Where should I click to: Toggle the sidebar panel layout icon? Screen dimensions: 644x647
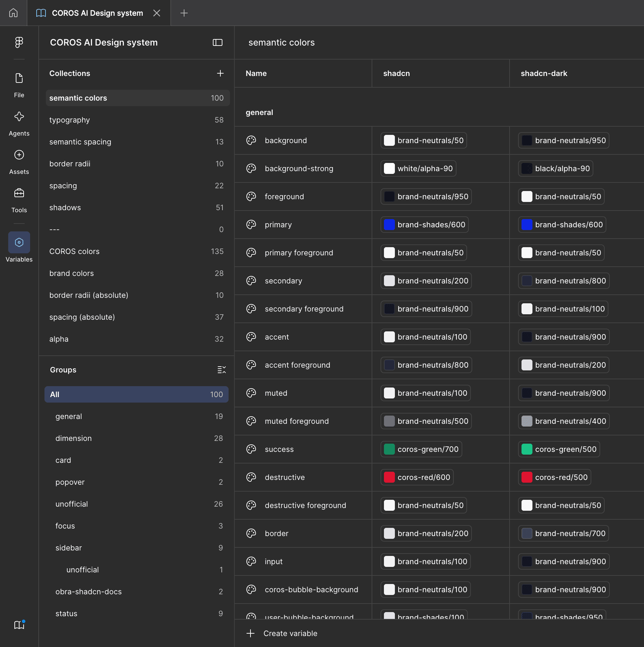click(x=218, y=42)
